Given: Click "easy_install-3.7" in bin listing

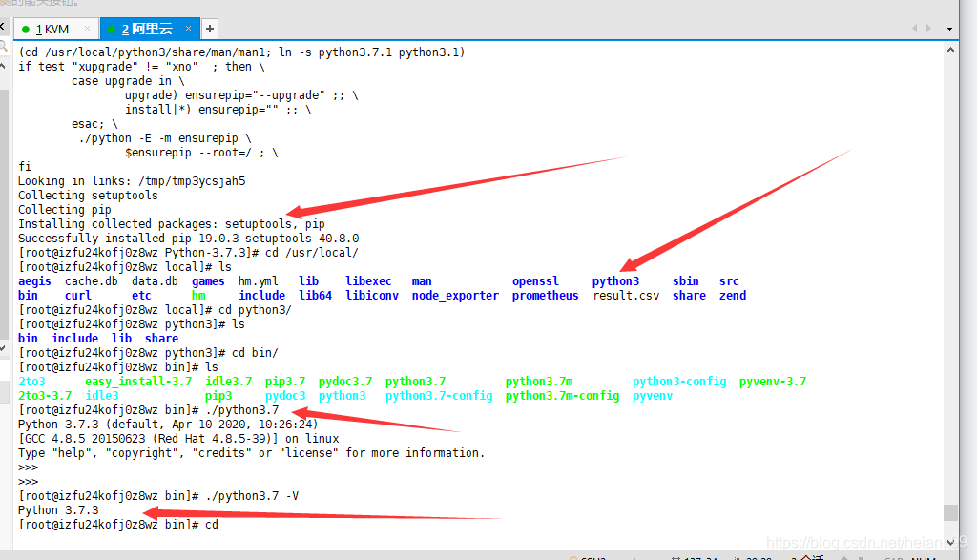Looking at the screenshot, I should (138, 382).
